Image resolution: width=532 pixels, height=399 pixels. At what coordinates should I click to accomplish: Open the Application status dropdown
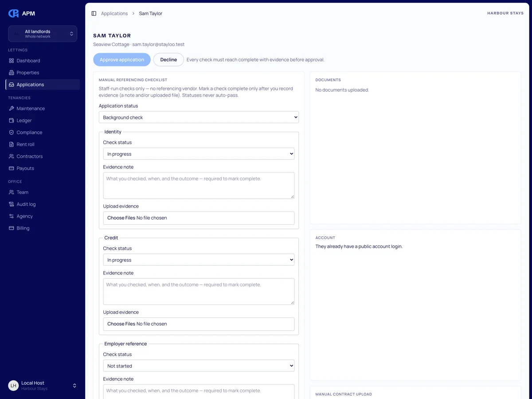199,117
